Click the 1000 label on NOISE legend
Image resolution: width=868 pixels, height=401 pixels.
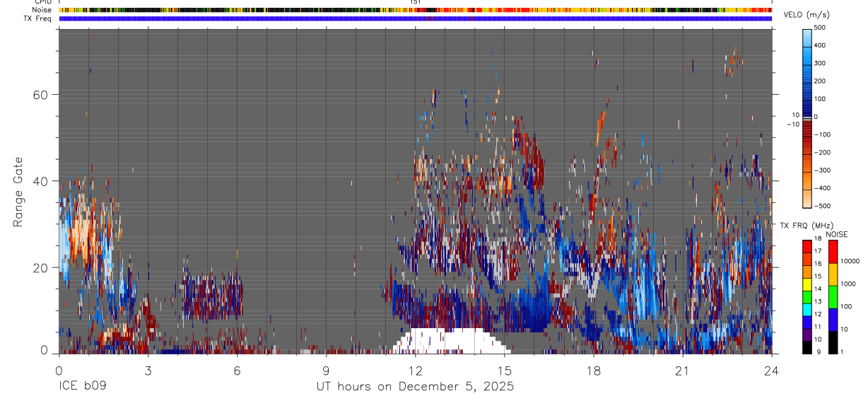pyautogui.click(x=848, y=284)
